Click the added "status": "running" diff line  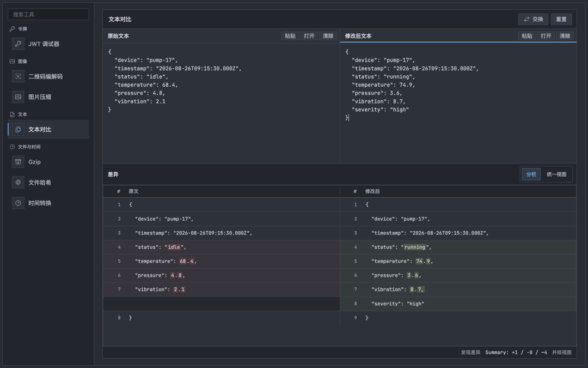tap(458, 247)
